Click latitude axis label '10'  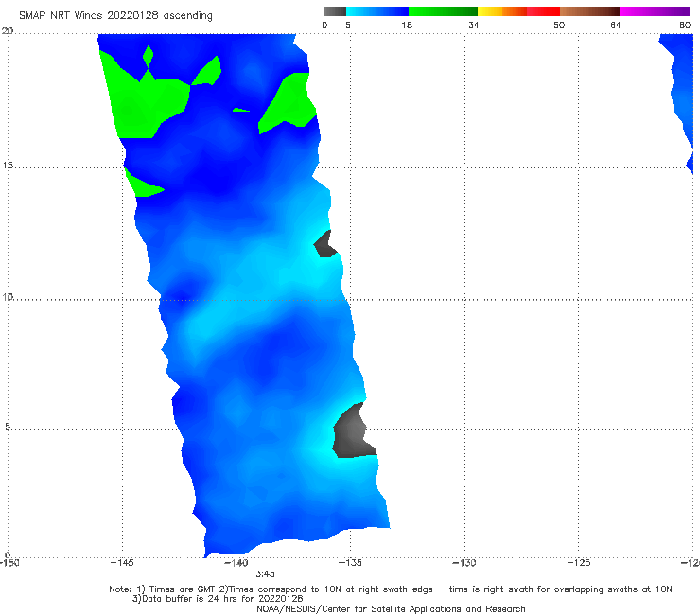(8, 296)
